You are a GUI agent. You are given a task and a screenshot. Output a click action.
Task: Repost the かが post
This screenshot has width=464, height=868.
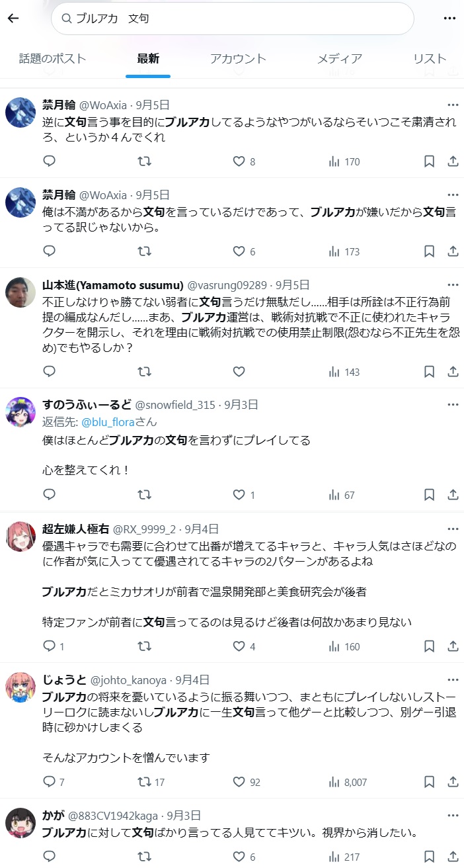(x=144, y=857)
